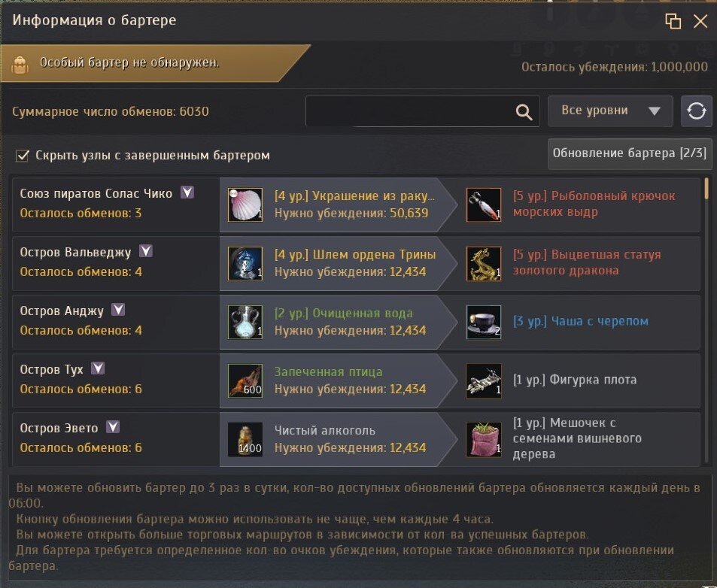Expand the Остров Анджу node arrow
The image size is (717, 588).
point(118,310)
